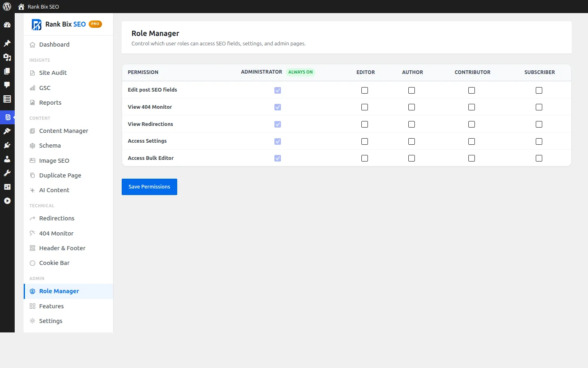Open the Posts pin icon

(7, 43)
